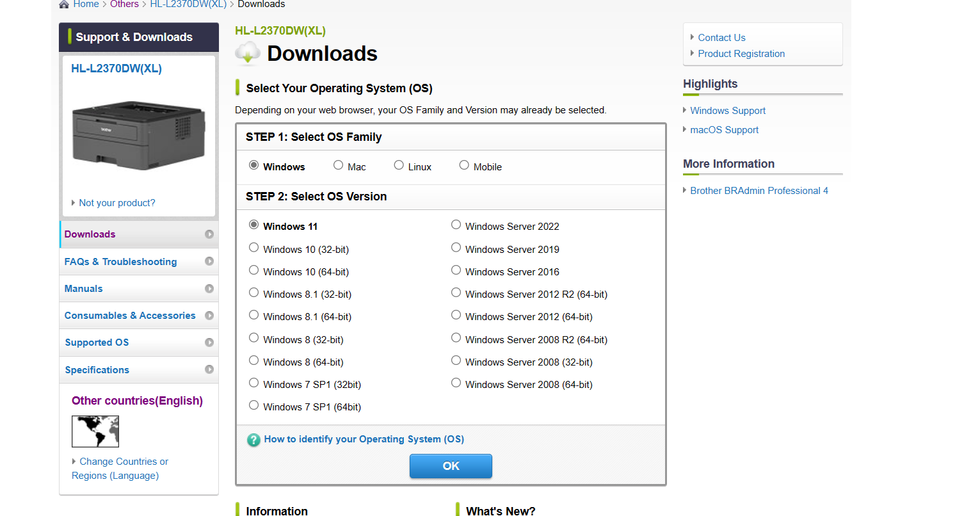
Task: Click the Home icon in breadcrumb
Action: coord(64,4)
